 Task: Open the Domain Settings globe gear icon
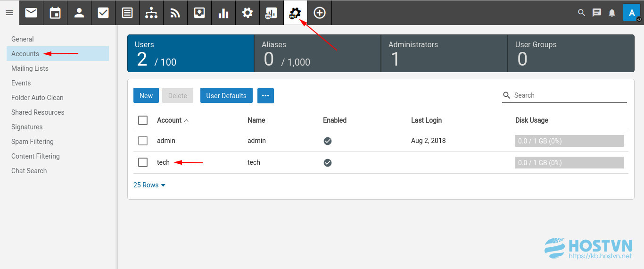(296, 13)
